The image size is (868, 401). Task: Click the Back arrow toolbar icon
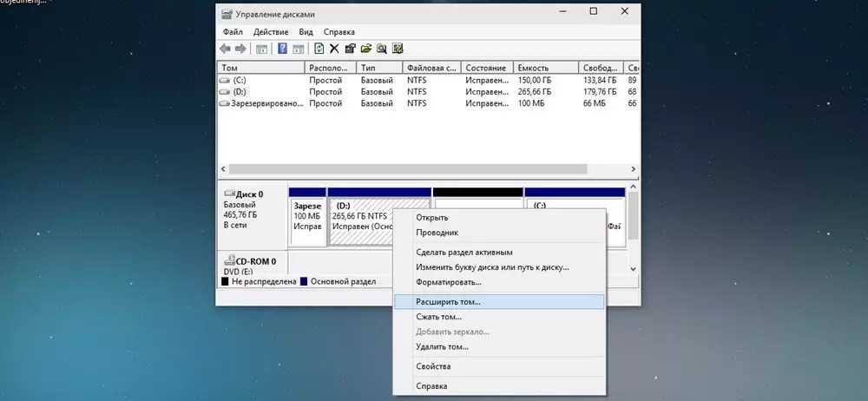click(x=226, y=49)
